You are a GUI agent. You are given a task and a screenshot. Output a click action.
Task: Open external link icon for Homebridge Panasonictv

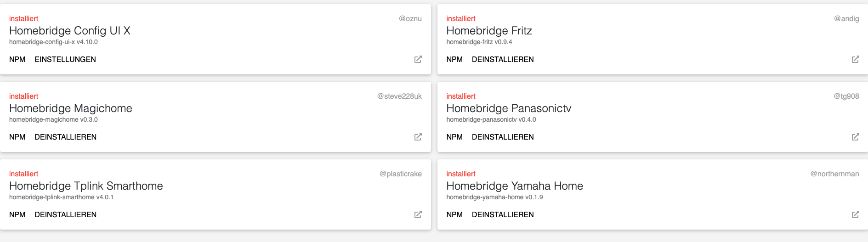[855, 137]
